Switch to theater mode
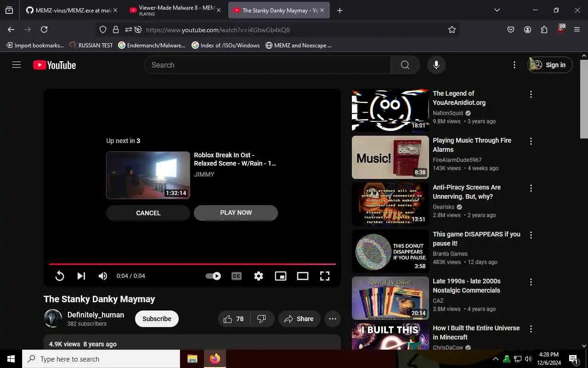This screenshot has height=368, width=588. [x=303, y=276]
